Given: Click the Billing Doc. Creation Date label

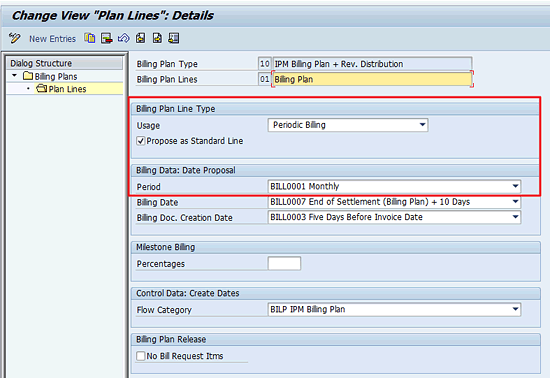Looking at the screenshot, I should pyautogui.click(x=185, y=218).
